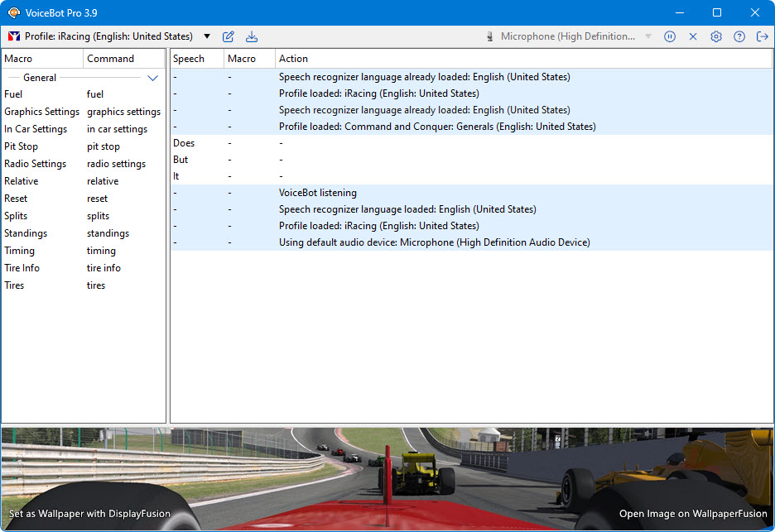The image size is (775, 532).
Task: Pause VoiceBot listening with the pause icon
Action: pyautogui.click(x=670, y=36)
